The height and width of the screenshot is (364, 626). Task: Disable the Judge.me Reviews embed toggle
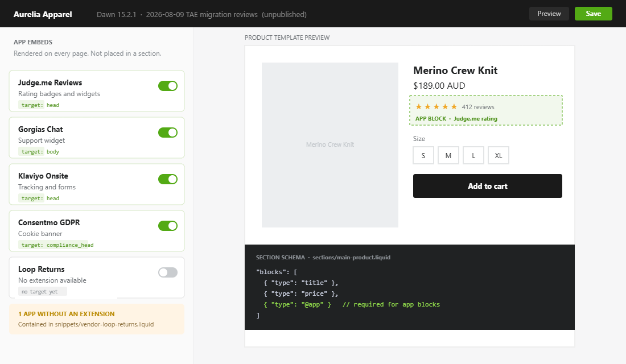coord(168,86)
